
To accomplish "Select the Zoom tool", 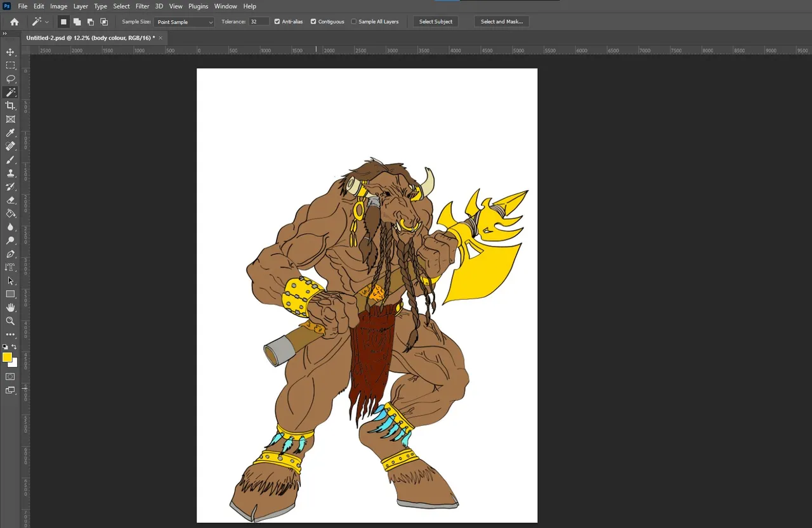I will tap(10, 321).
